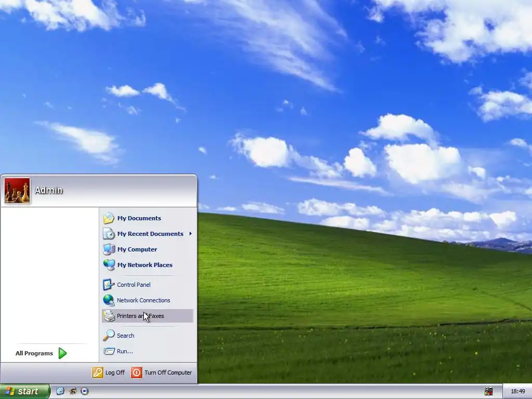The height and width of the screenshot is (399, 532).
Task: Open the Control Panel entry
Action: pos(148,285)
